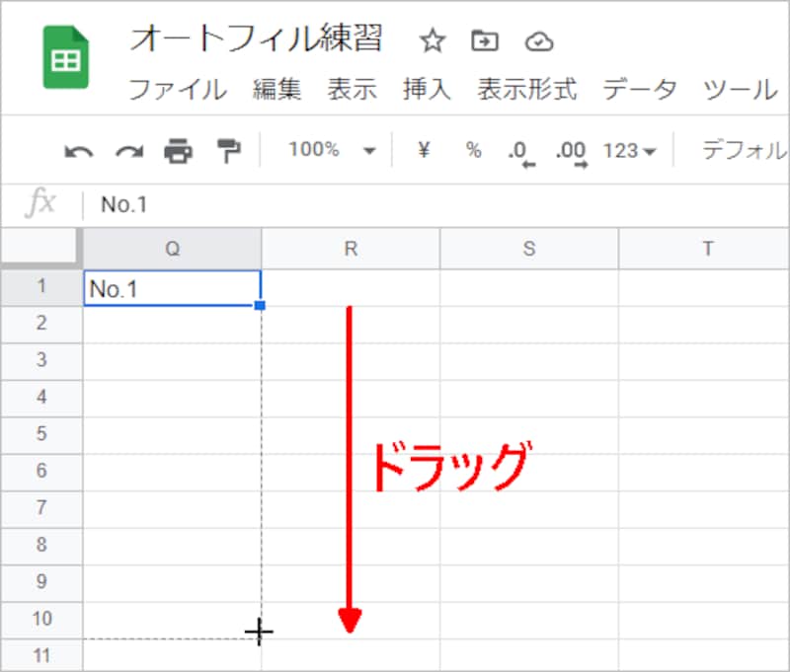Select the paint format tool
The height and width of the screenshot is (672, 790).
pyautogui.click(x=227, y=148)
